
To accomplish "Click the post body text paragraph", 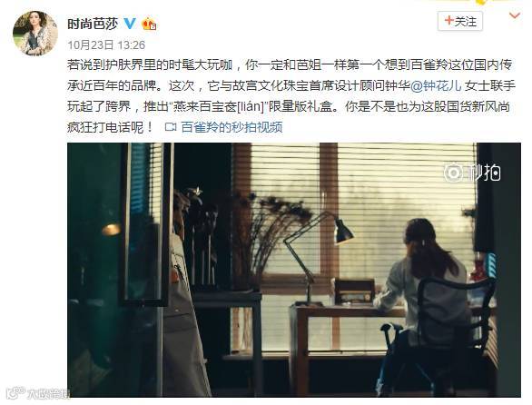I will (x=291, y=96).
